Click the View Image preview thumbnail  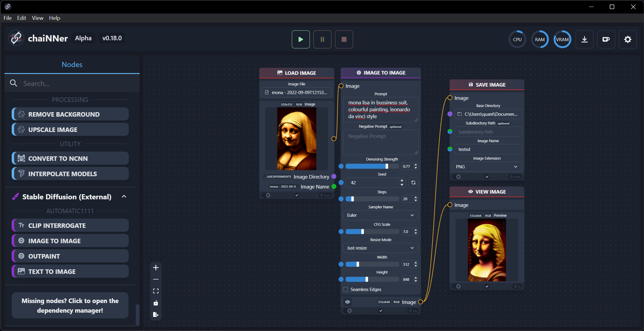point(487,250)
